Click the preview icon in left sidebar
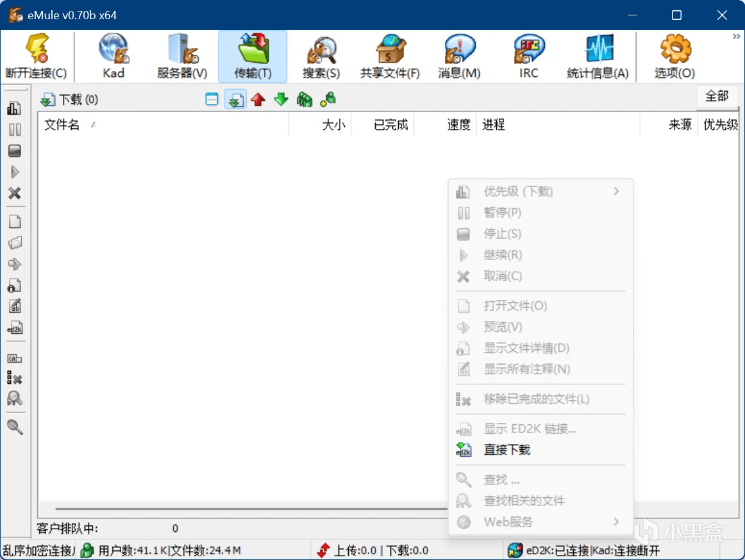This screenshot has height=560, width=745. (15, 264)
